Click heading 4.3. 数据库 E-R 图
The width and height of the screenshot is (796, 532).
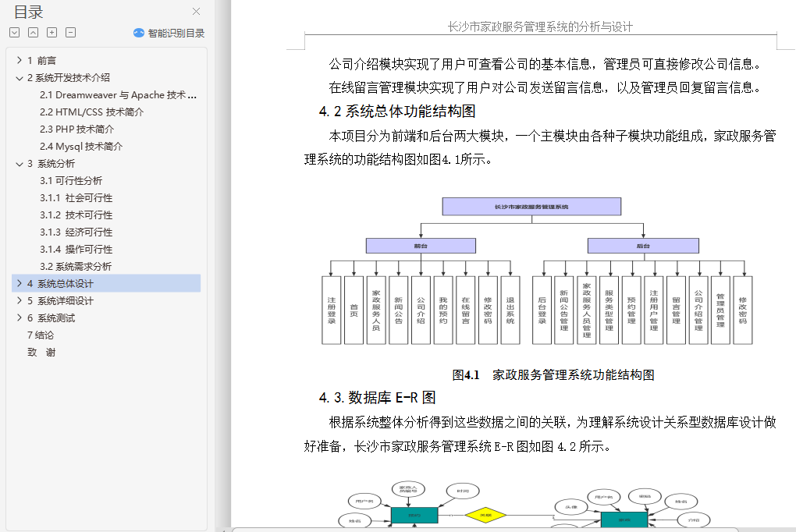point(377,398)
